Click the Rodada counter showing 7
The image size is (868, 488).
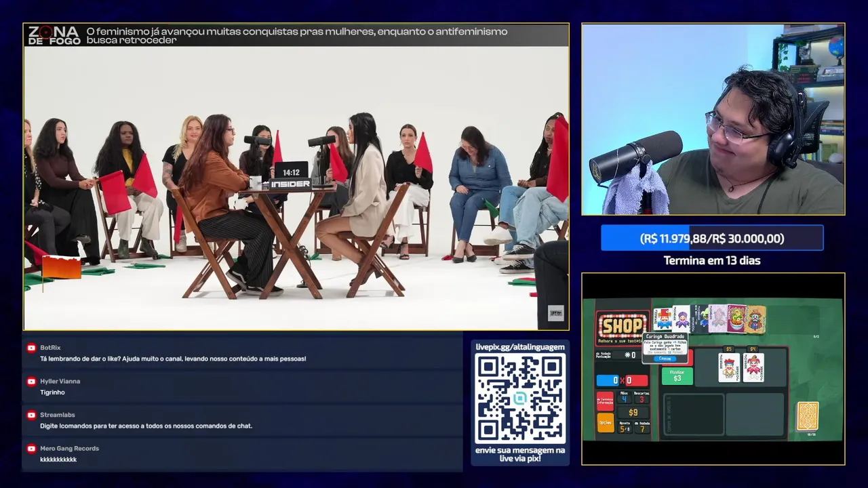click(x=642, y=428)
